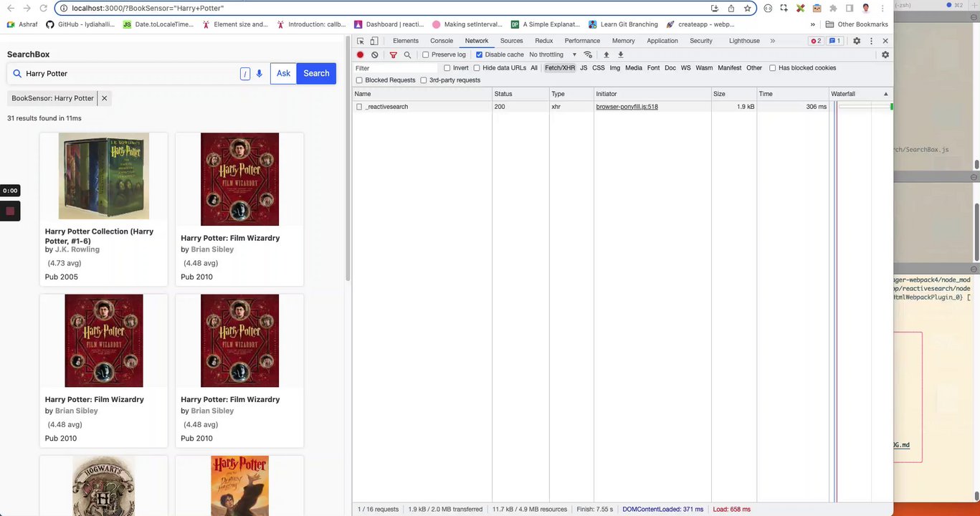Viewport: 980px width, 516px height.
Task: Click the inspect element picker icon
Action: pyautogui.click(x=360, y=41)
